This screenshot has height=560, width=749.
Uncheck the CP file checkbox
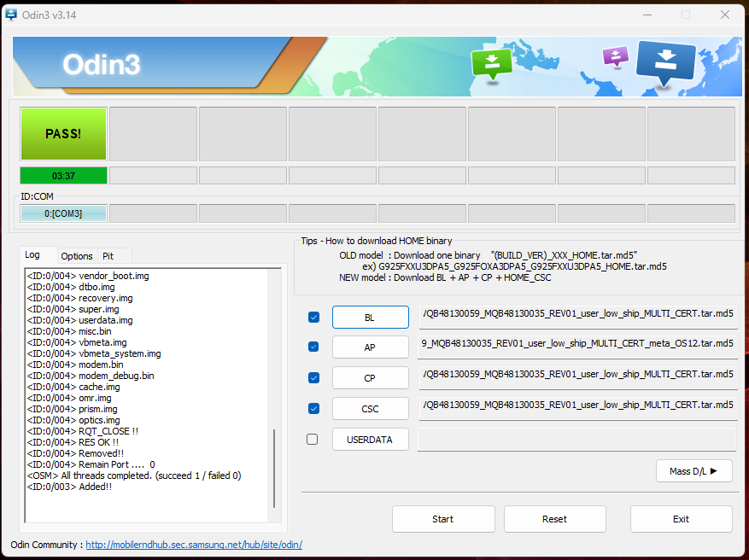(x=313, y=377)
